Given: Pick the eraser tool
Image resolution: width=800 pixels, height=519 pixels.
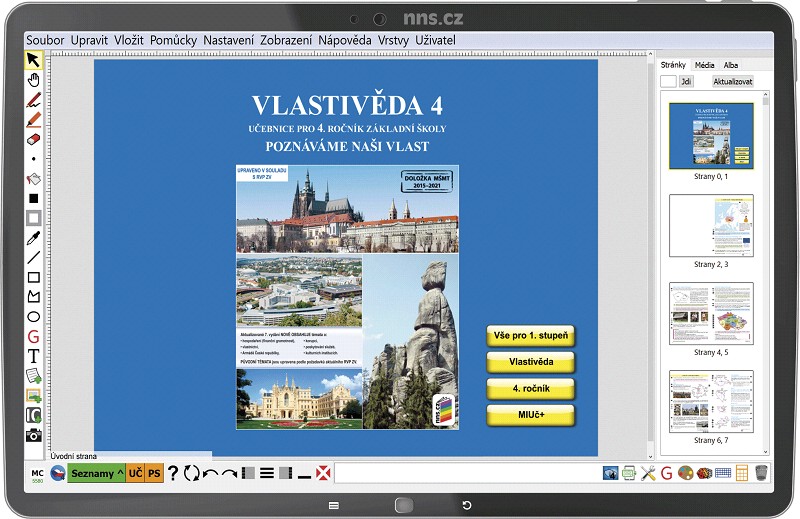Looking at the screenshot, I should pyautogui.click(x=33, y=139).
